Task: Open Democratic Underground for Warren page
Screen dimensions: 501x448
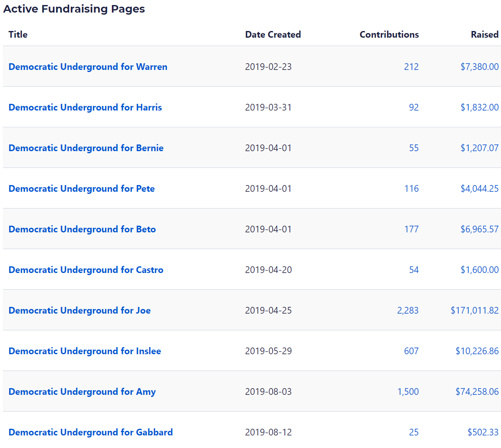Action: [88, 67]
